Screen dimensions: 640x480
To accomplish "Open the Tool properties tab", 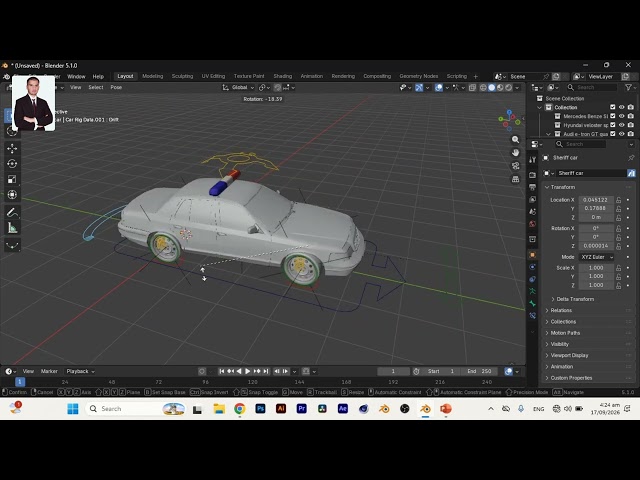I will point(532,160).
